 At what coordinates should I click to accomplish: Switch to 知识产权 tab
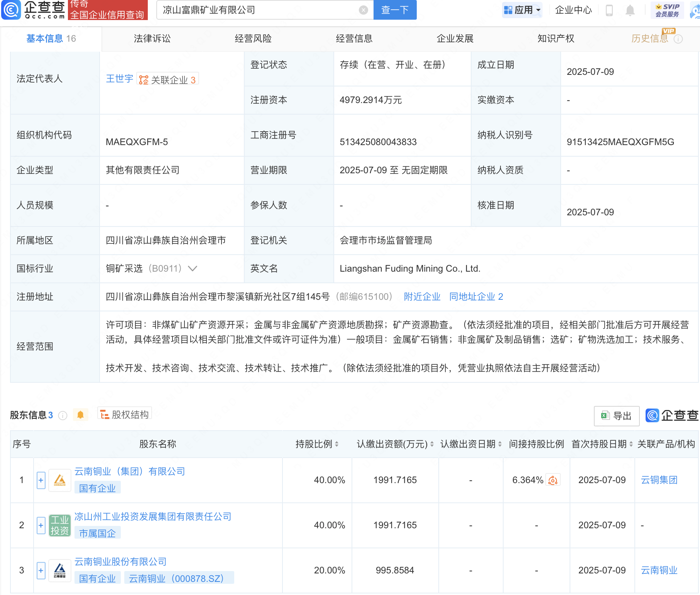[556, 39]
